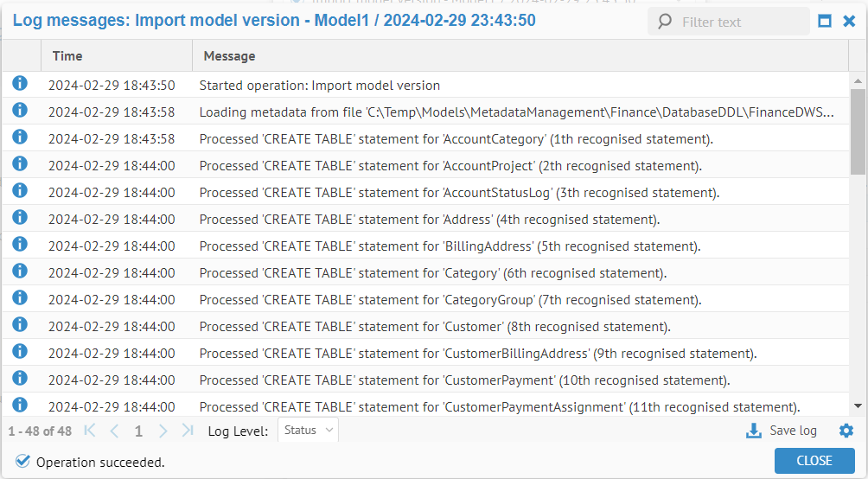
Task: Maximize the log messages dialog
Action: [x=825, y=21]
